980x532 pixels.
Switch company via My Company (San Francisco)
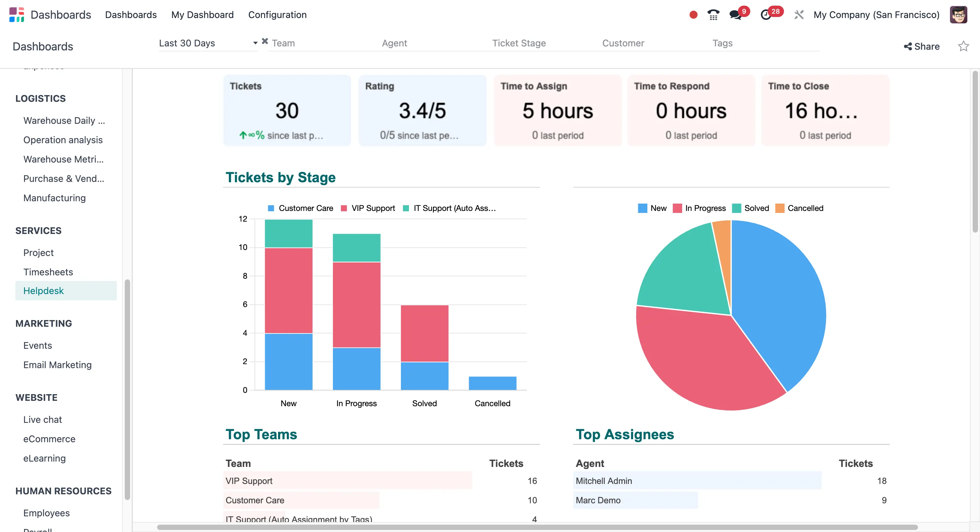(876, 15)
